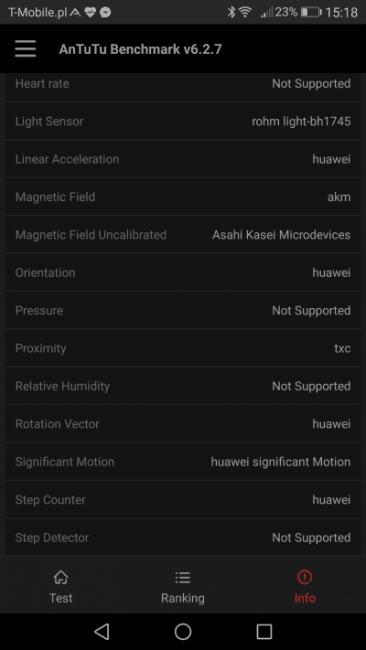Tap the Recent apps square button

pyautogui.click(x=264, y=631)
